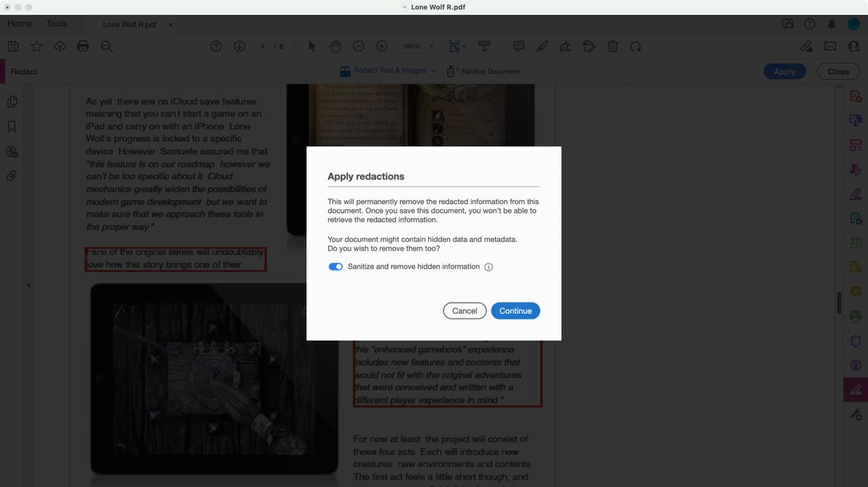Click the Undo arrow in the toolbar
This screenshot has height=487, width=868.
636,46
